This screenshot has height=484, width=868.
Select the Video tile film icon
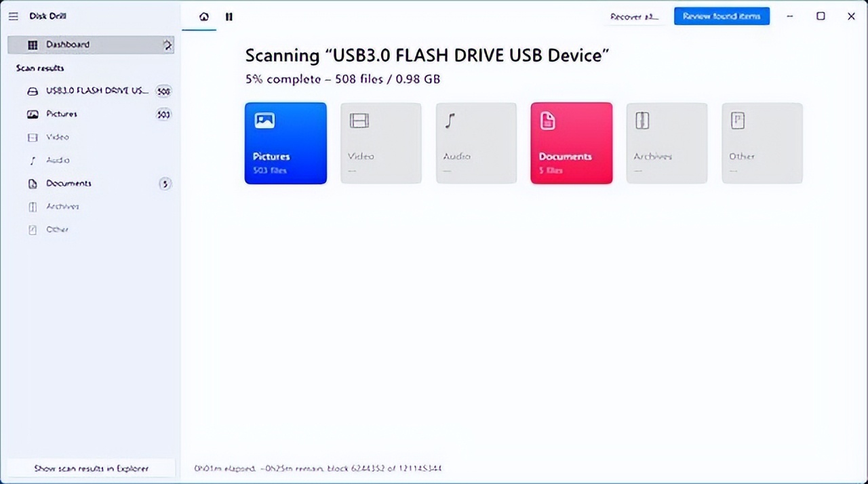click(x=359, y=121)
